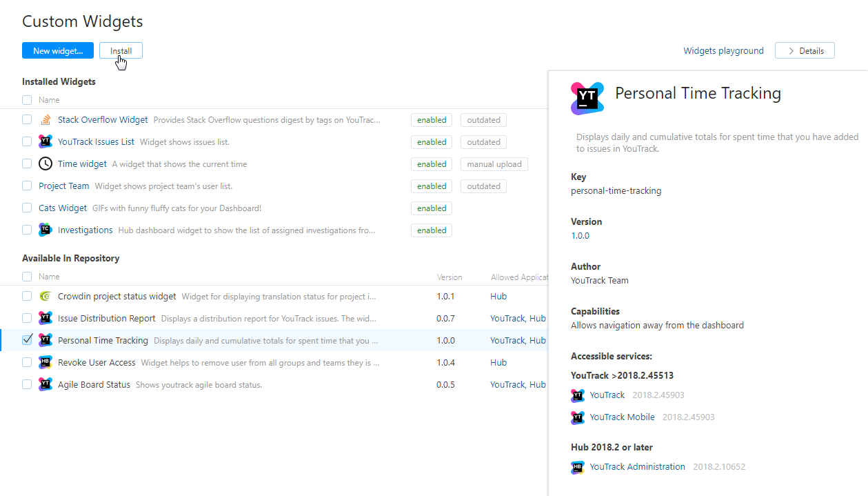Image resolution: width=868 pixels, height=496 pixels.
Task: Select all Available In Repository checkbox
Action: click(x=27, y=277)
